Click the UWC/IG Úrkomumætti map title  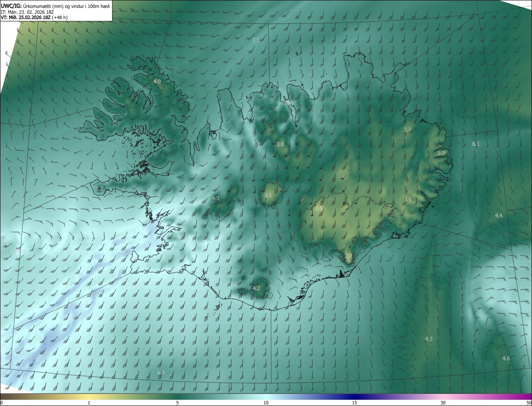tap(55, 6)
